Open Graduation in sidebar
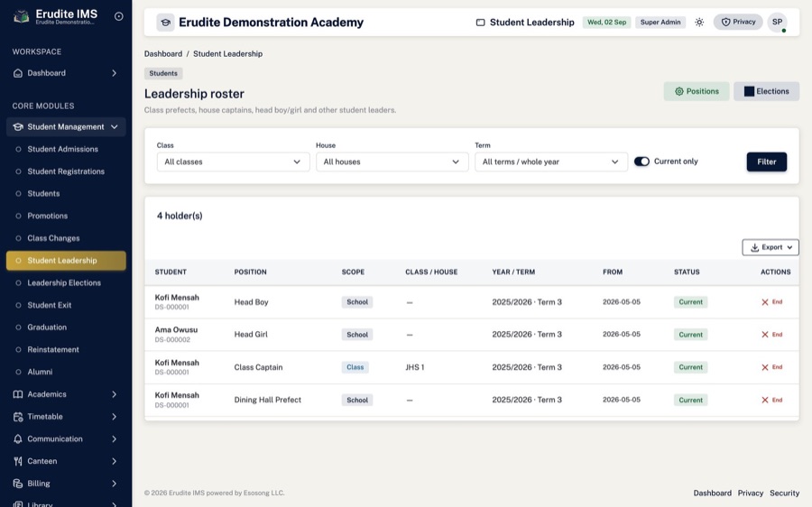The width and height of the screenshot is (812, 507). pyautogui.click(x=66, y=327)
